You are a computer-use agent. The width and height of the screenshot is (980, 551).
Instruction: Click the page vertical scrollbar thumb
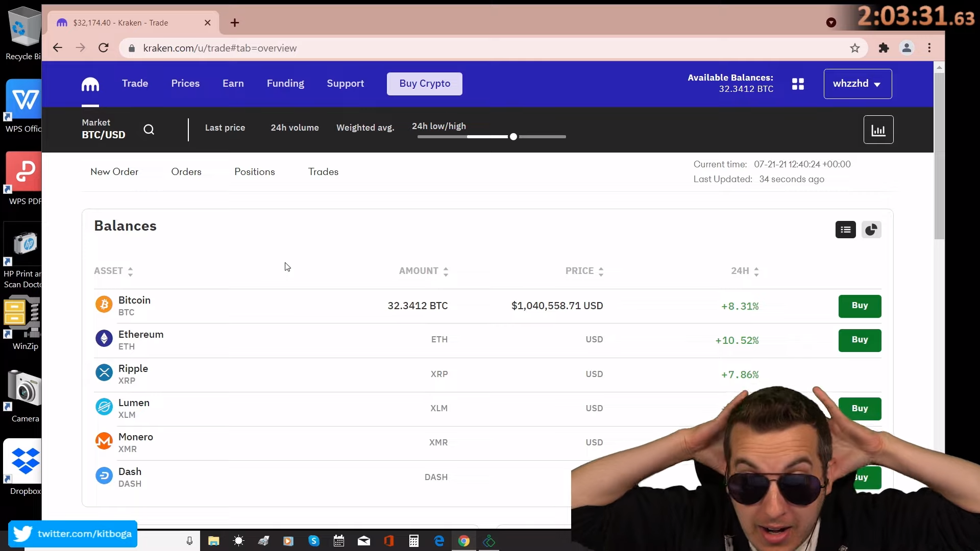click(x=939, y=156)
